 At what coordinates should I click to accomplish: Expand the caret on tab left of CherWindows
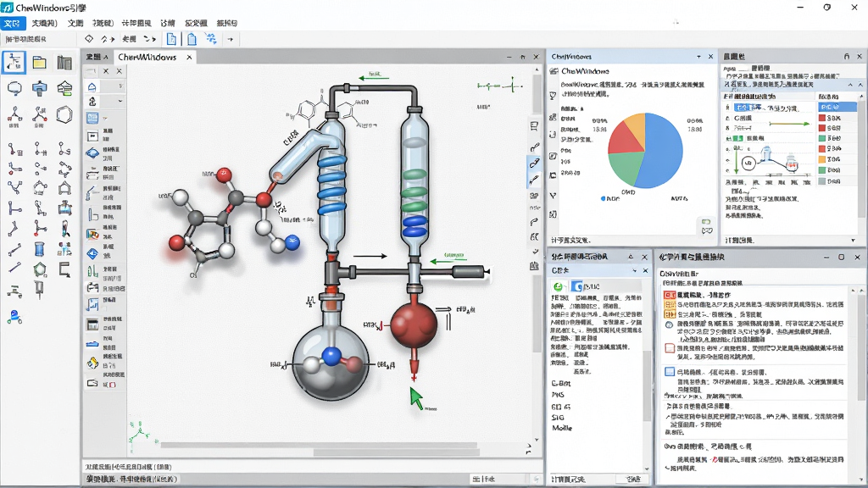point(106,57)
